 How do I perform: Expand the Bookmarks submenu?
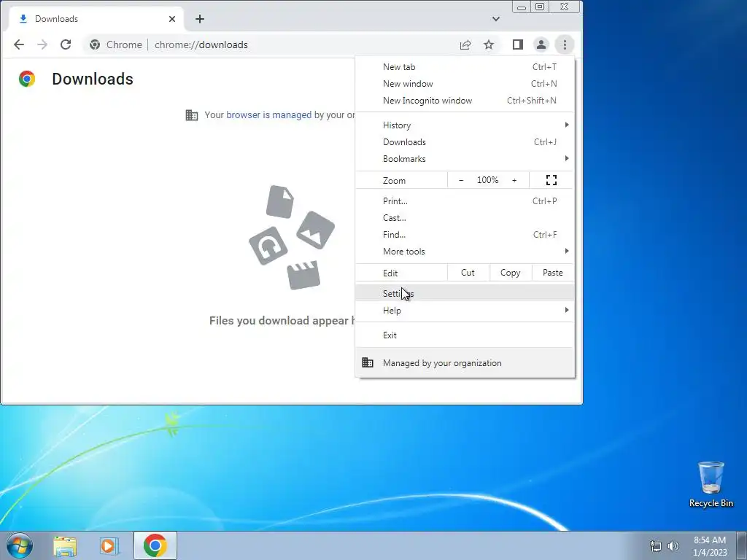tap(465, 158)
